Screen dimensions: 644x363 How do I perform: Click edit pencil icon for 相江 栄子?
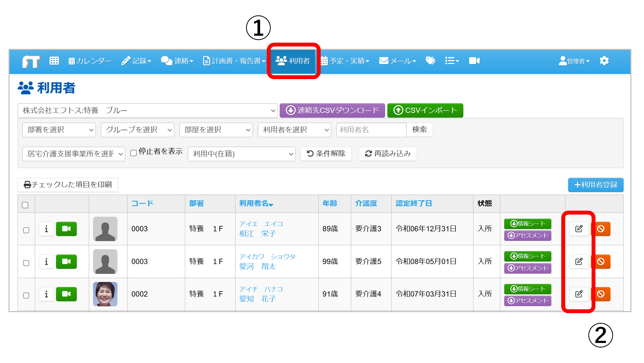coord(578,229)
